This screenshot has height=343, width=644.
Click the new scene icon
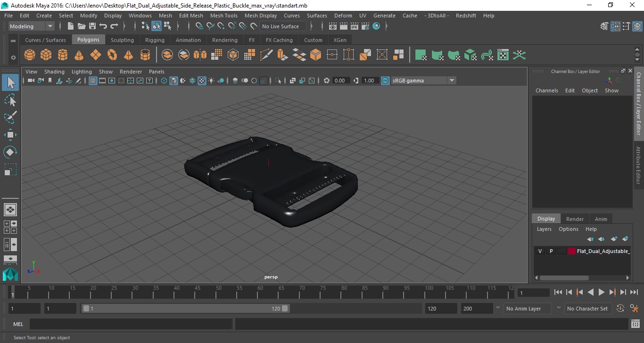pyautogui.click(x=70, y=26)
